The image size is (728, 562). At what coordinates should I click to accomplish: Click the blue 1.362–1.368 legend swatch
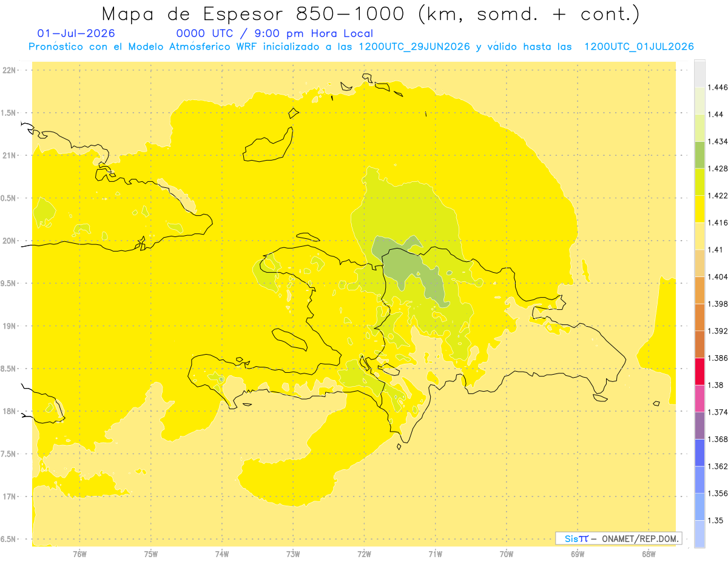699,452
